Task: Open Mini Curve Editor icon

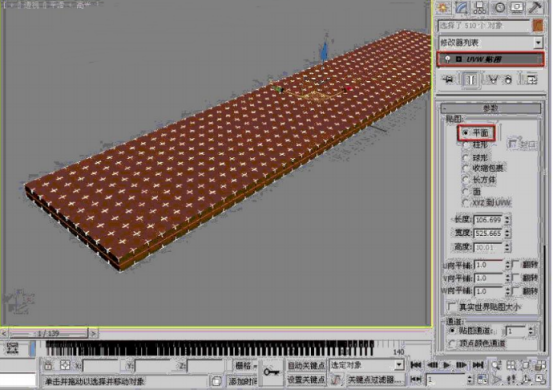Action: click(x=13, y=348)
